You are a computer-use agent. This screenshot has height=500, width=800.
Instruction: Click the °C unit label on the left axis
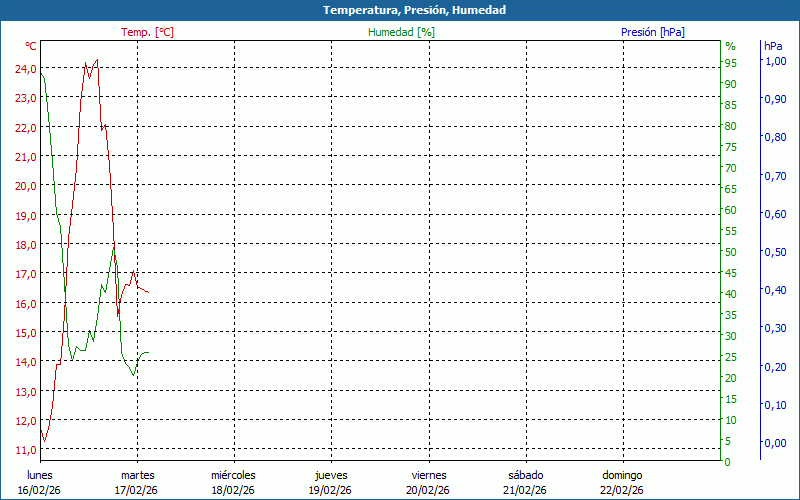click(x=31, y=46)
